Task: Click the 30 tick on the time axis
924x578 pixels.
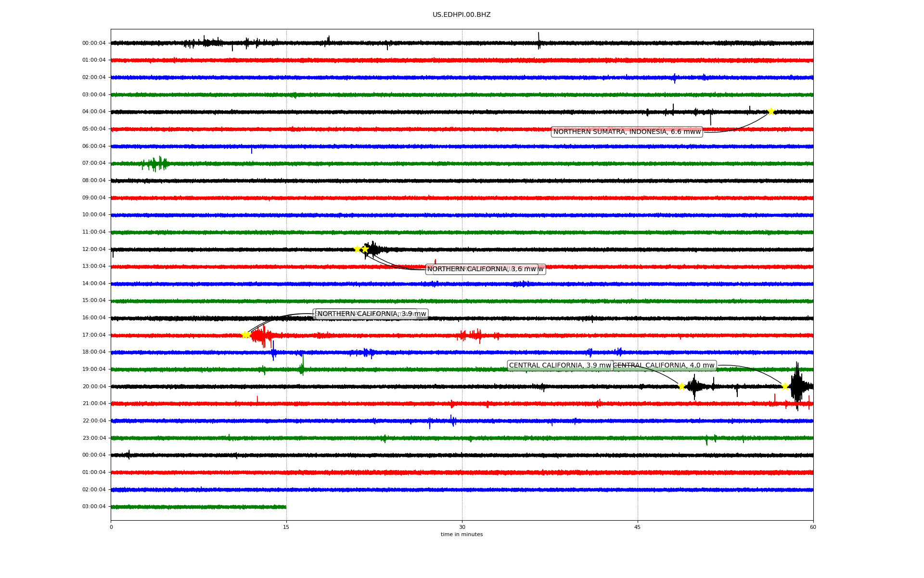Action: (x=462, y=527)
